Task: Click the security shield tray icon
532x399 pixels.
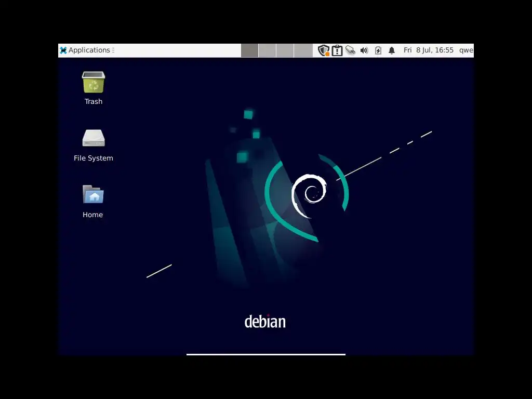Action: [x=324, y=50]
